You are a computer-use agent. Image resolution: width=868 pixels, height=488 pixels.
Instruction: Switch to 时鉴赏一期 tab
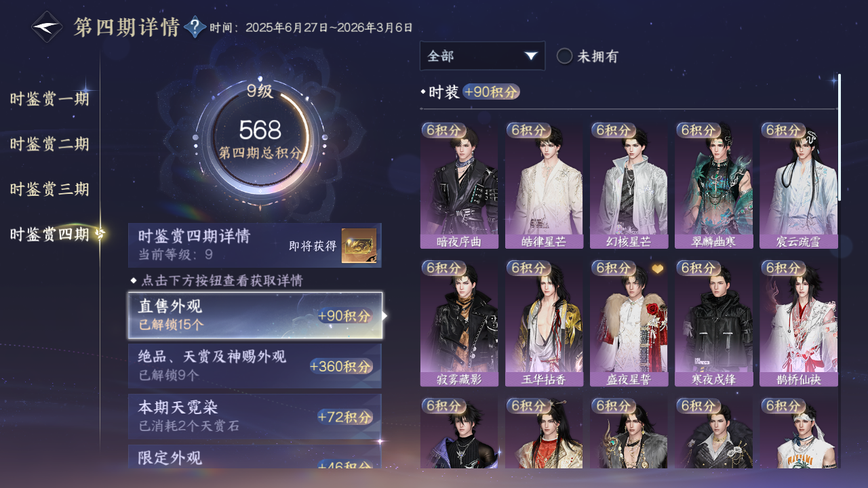(50, 99)
